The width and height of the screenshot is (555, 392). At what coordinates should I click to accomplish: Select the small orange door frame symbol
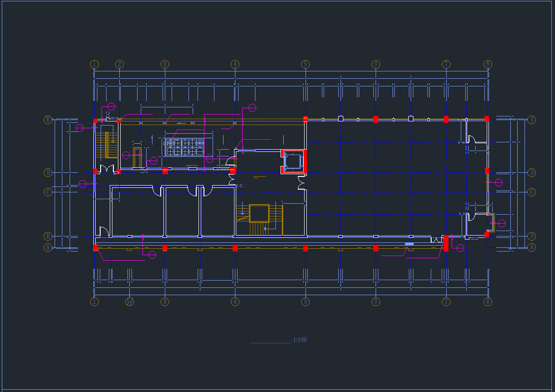click(x=137, y=157)
